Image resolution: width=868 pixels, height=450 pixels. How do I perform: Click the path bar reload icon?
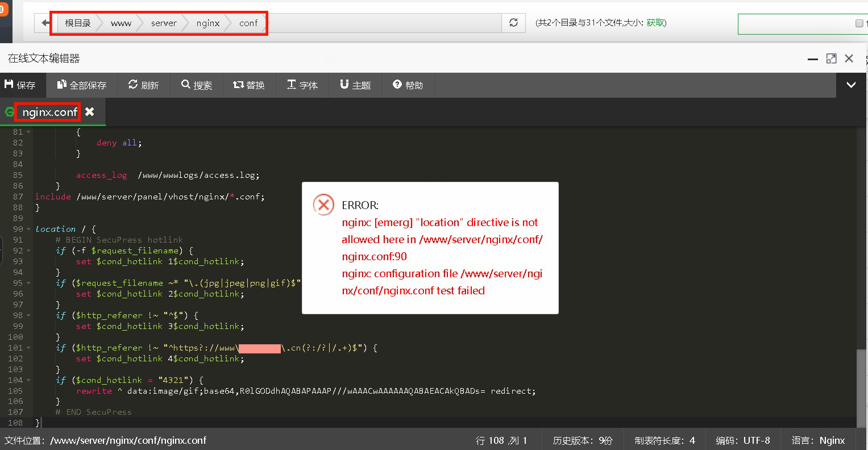(x=513, y=23)
